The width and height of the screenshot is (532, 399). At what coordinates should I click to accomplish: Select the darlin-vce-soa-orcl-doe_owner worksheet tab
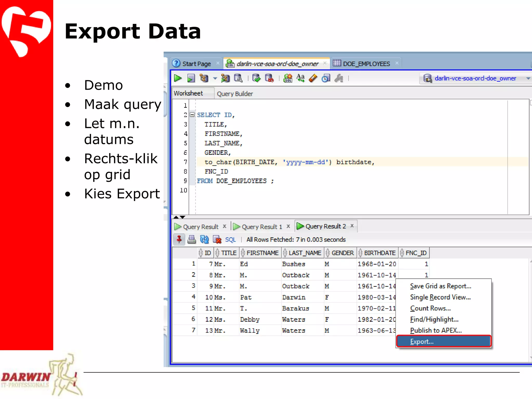[x=277, y=64]
